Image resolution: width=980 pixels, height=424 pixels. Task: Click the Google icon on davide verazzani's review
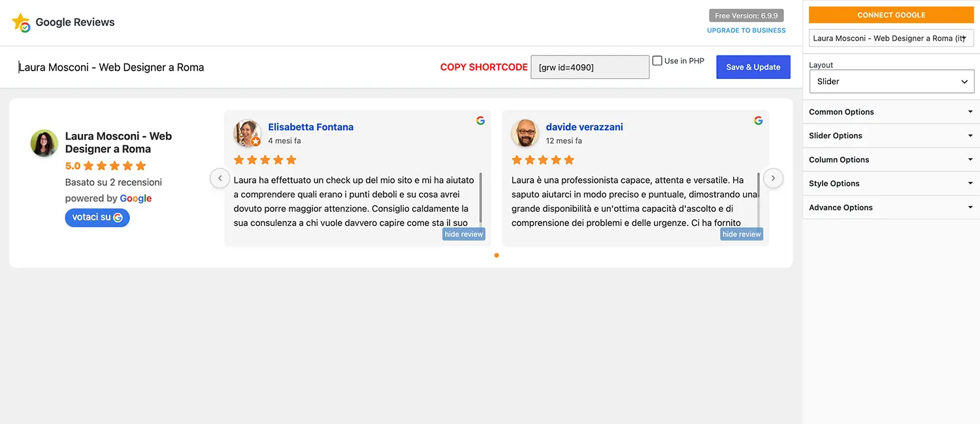click(x=758, y=120)
